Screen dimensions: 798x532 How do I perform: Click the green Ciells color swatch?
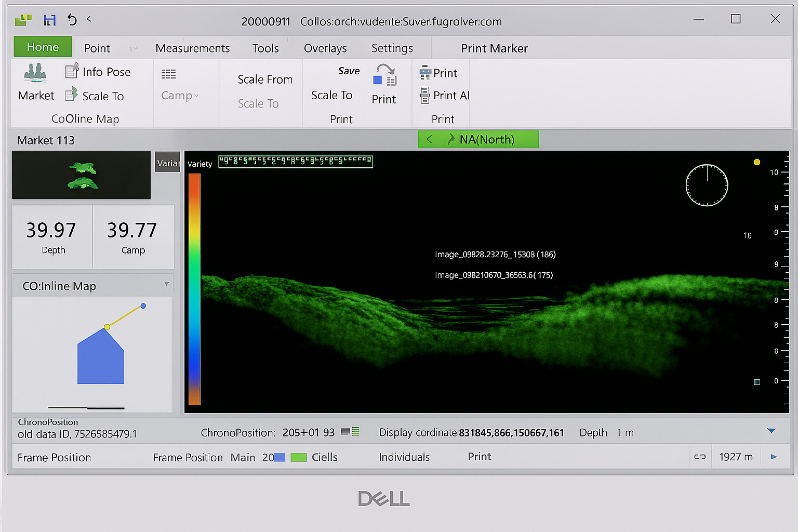click(x=298, y=457)
